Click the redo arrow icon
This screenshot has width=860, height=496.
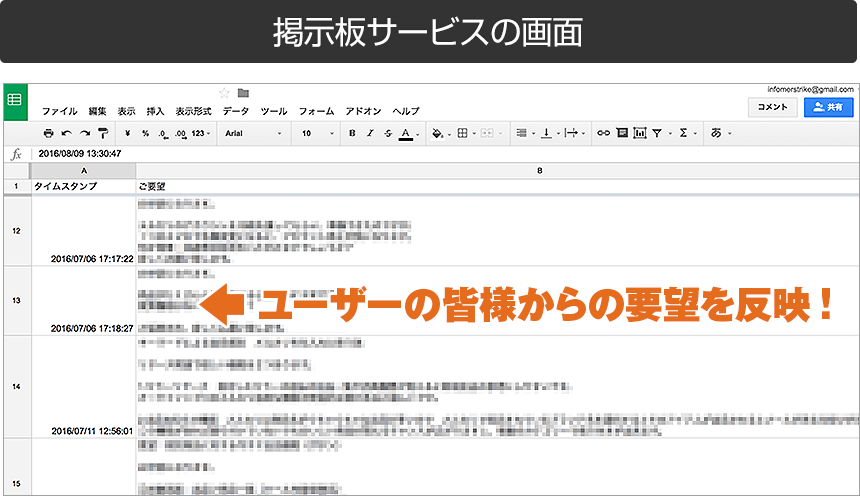(x=83, y=133)
